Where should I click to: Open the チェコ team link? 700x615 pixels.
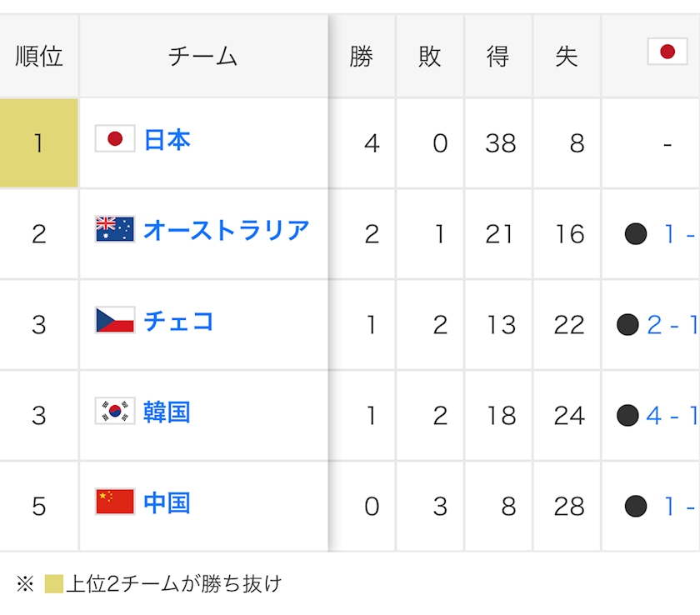pos(179,320)
